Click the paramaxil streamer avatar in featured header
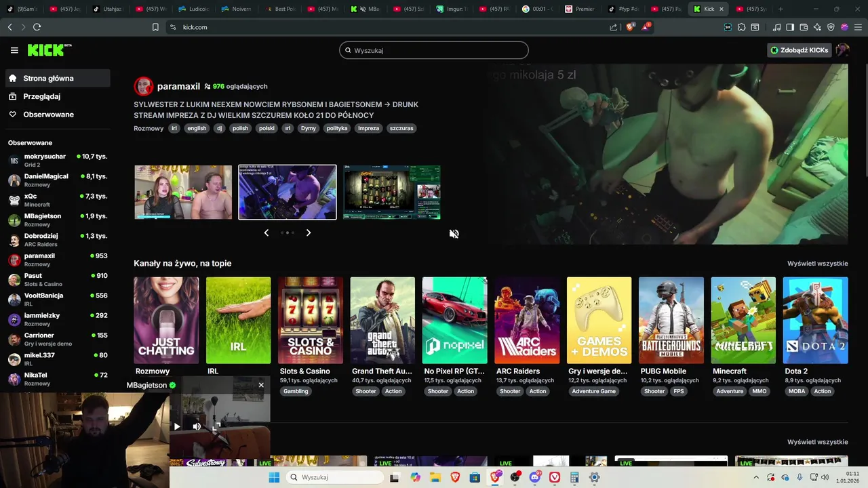Viewport: 868px width, 488px height. tap(144, 86)
